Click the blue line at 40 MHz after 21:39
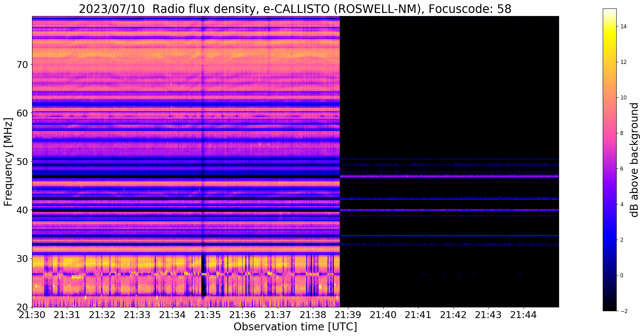 point(449,210)
